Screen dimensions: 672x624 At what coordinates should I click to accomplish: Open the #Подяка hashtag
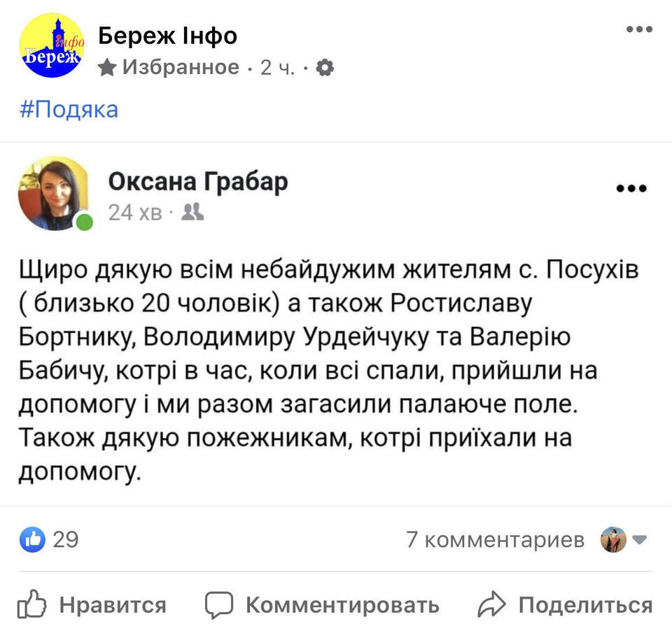[69, 110]
